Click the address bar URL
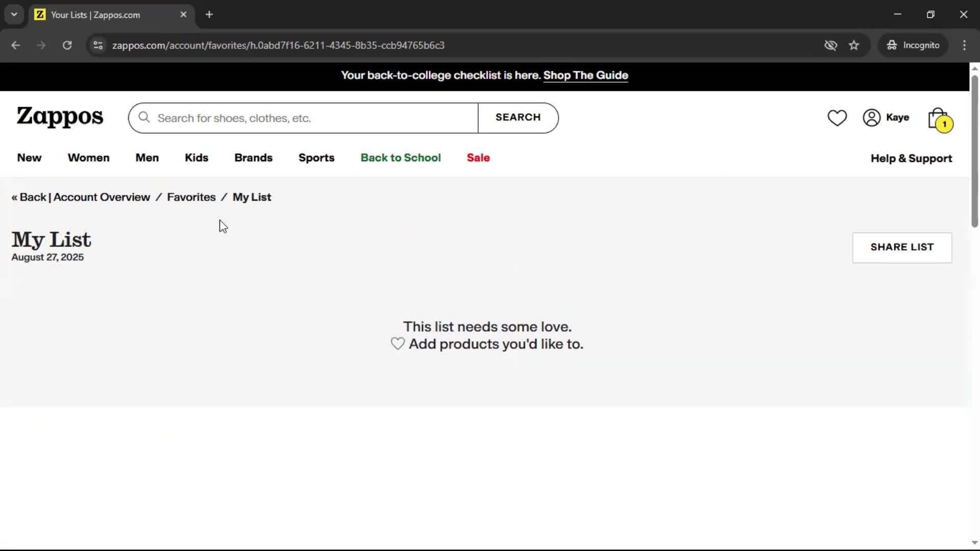Image resolution: width=980 pixels, height=551 pixels. [x=278, y=45]
